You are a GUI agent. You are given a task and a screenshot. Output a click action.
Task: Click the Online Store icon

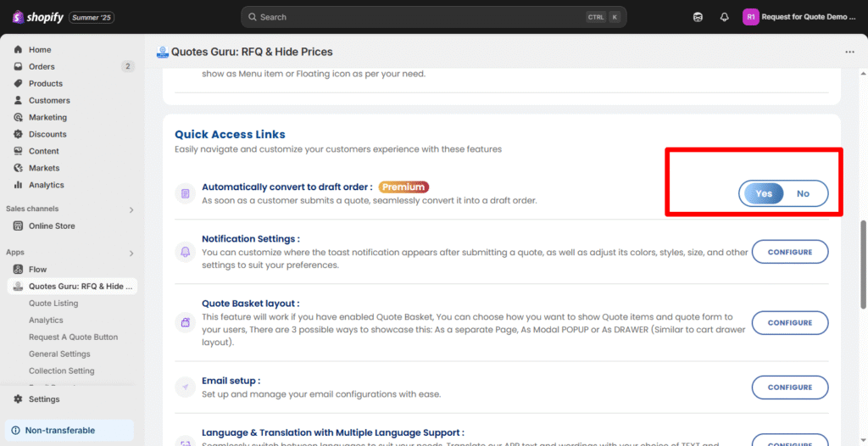[19, 226]
